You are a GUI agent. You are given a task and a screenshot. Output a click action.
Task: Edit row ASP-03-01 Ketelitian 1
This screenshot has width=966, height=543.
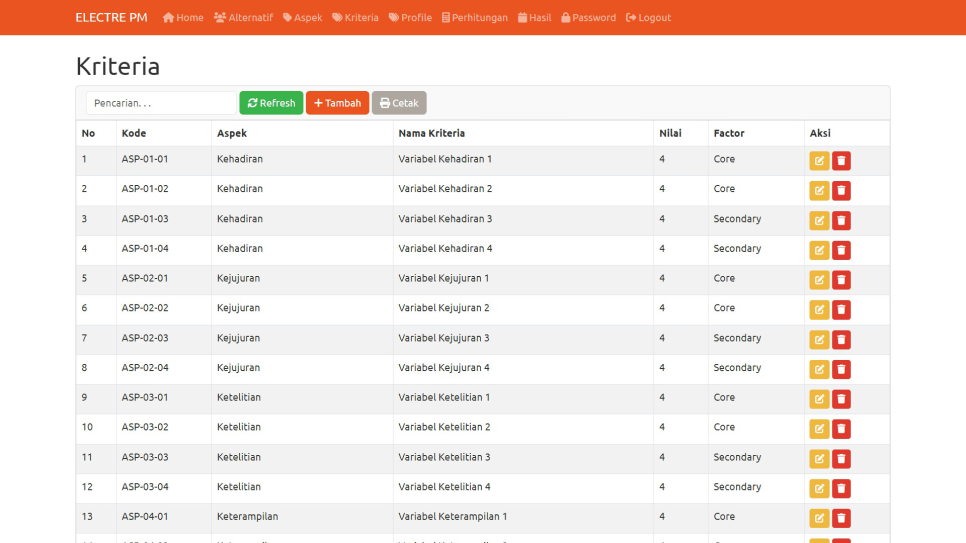coord(819,399)
